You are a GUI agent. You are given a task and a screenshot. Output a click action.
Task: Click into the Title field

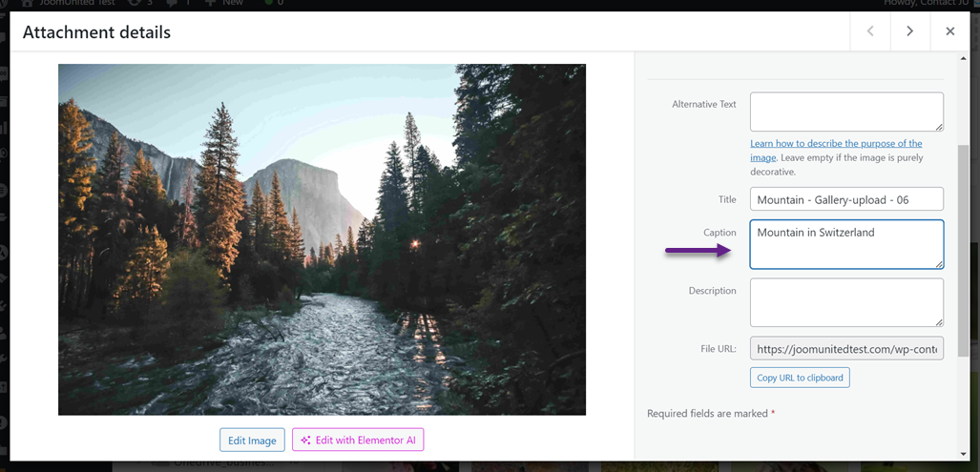[x=845, y=198]
